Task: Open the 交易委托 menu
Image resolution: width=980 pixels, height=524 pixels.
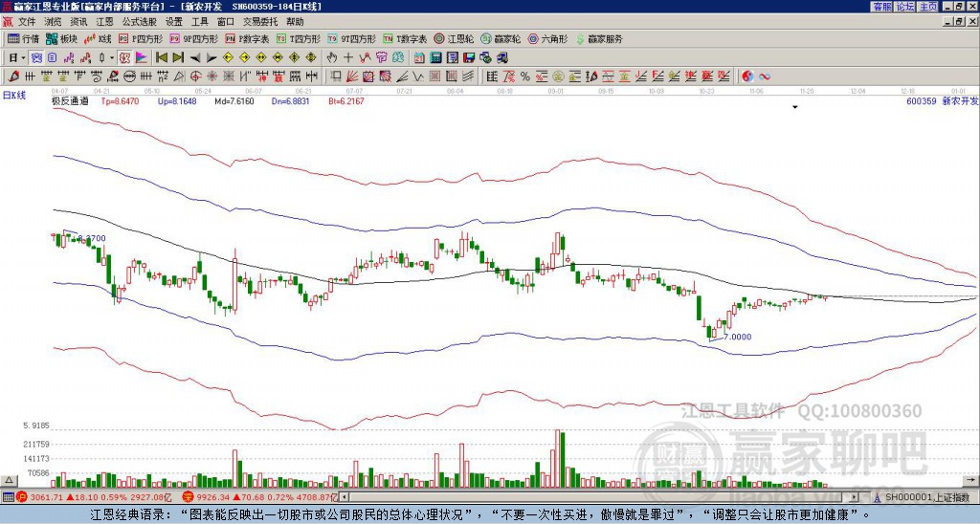Action: (x=260, y=22)
